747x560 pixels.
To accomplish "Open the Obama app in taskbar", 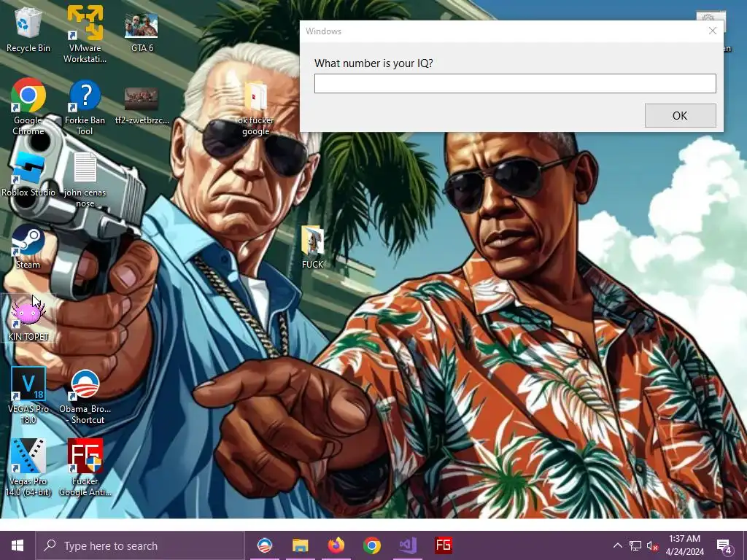I will pyautogui.click(x=264, y=545).
